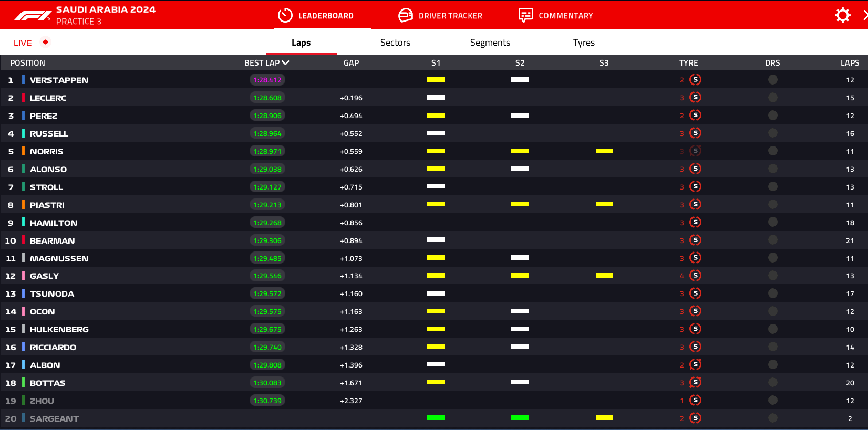Click Hamilton's soft tyre icon
The height and width of the screenshot is (430, 868).
[x=696, y=223]
